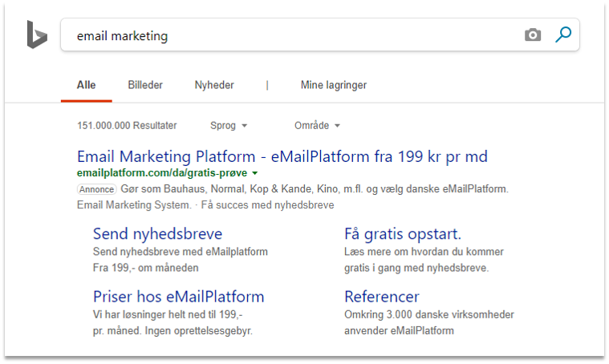Image resolution: width=609 pixels, height=364 pixels.
Task: Click the 'Annonce' ad label badge
Action: [97, 189]
